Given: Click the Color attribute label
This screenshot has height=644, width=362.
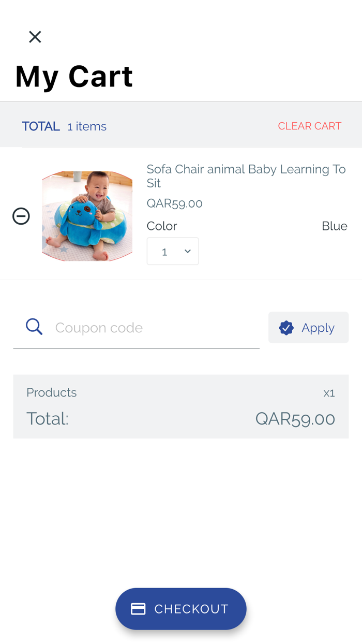Looking at the screenshot, I should [162, 226].
